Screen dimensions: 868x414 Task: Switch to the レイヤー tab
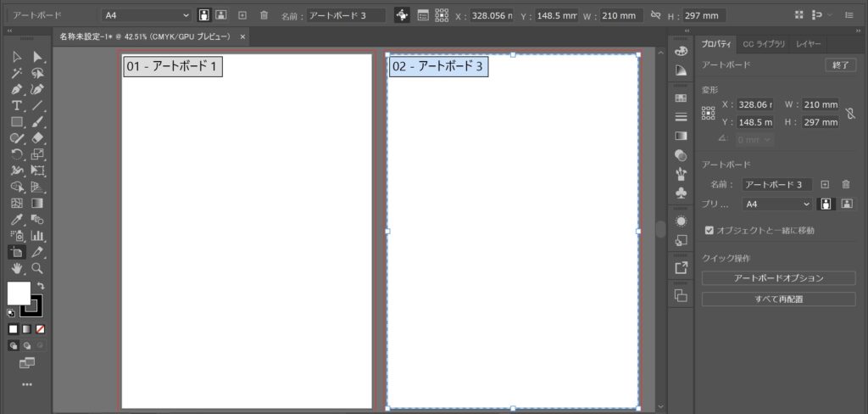[808, 44]
